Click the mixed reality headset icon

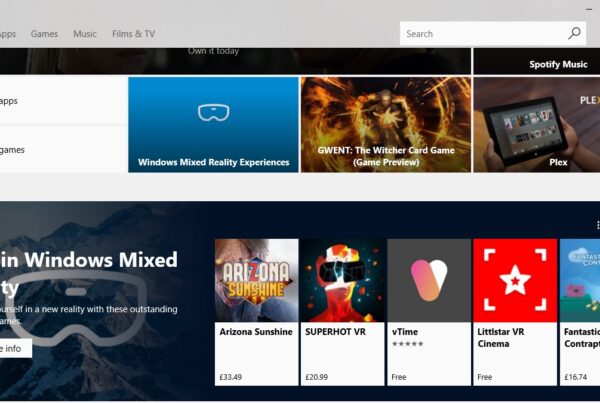pyautogui.click(x=213, y=113)
